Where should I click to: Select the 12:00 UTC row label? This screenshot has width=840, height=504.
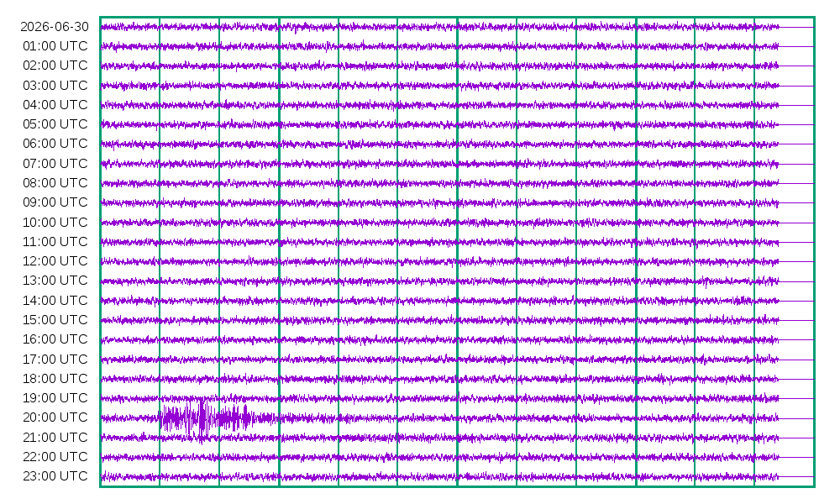pos(55,261)
